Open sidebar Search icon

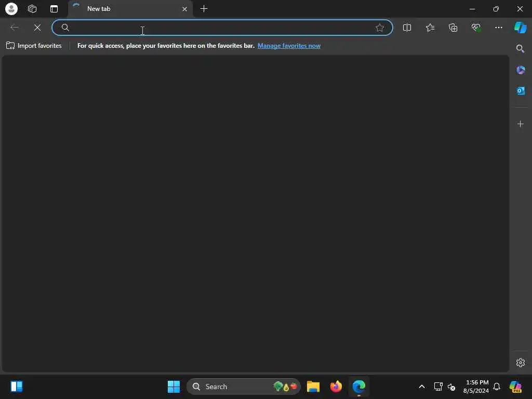[x=520, y=49]
